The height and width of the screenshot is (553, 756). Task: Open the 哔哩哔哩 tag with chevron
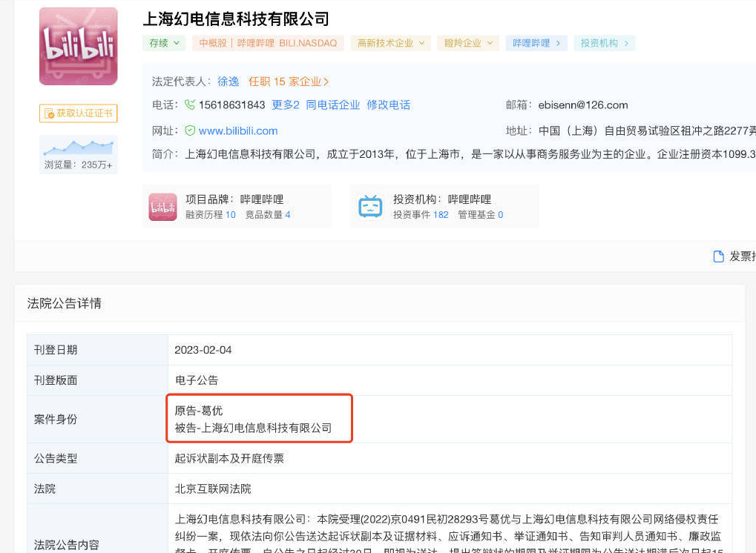(536, 43)
